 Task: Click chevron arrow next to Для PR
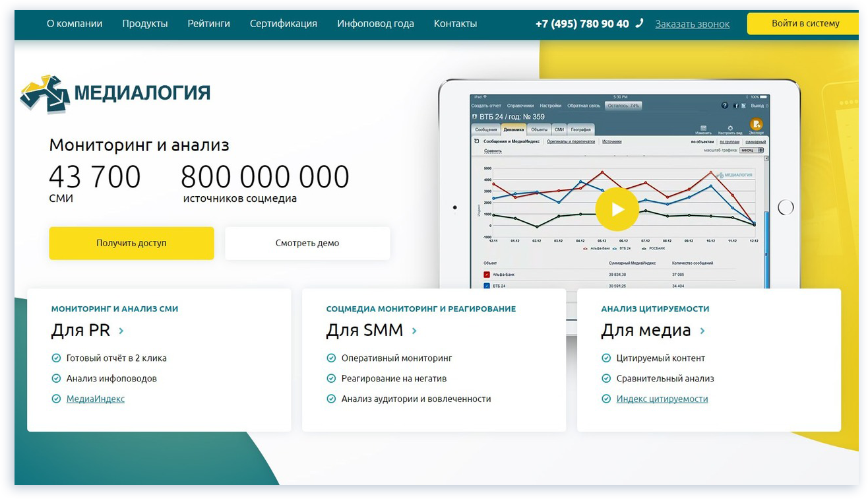click(121, 331)
